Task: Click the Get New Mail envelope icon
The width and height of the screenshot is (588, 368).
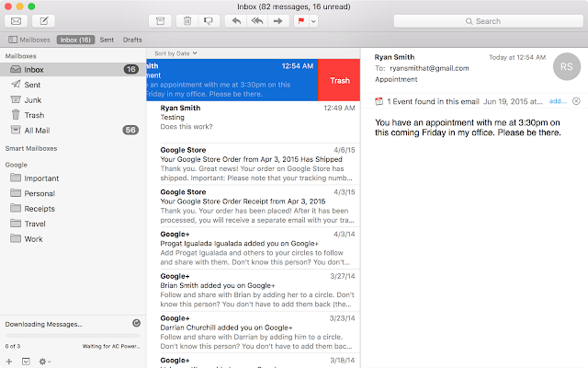Action: (x=16, y=21)
